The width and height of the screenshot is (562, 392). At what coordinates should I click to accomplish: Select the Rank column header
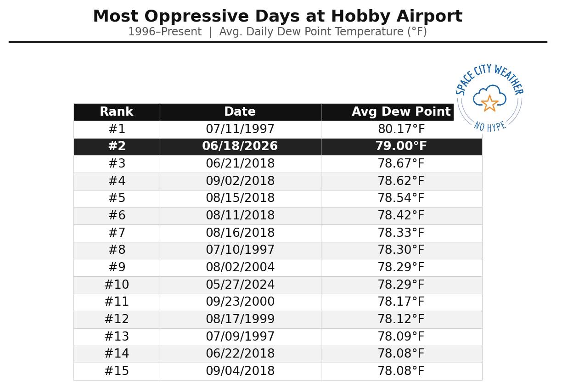click(117, 112)
